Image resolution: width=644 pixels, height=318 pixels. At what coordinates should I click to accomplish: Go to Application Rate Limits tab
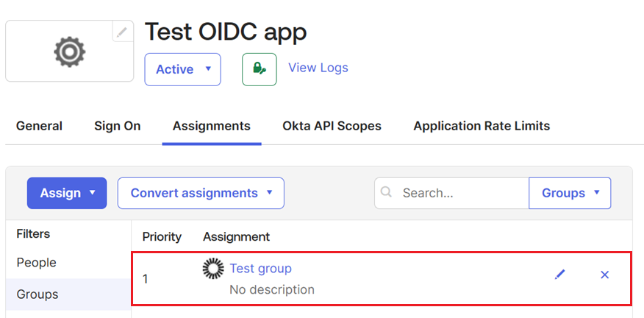pos(482,126)
